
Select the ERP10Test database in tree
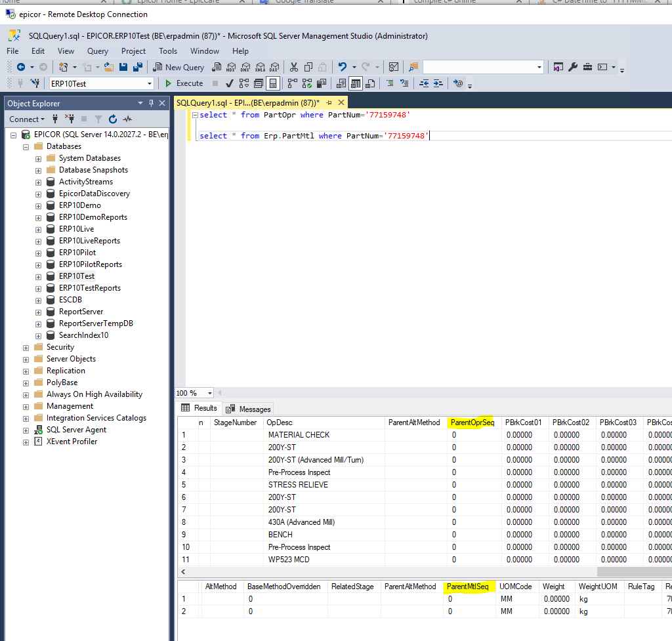77,276
